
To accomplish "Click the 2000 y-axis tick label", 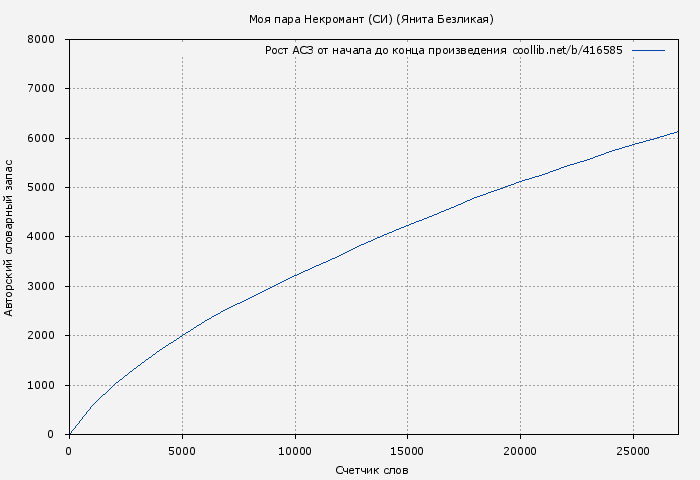I will point(40,336).
